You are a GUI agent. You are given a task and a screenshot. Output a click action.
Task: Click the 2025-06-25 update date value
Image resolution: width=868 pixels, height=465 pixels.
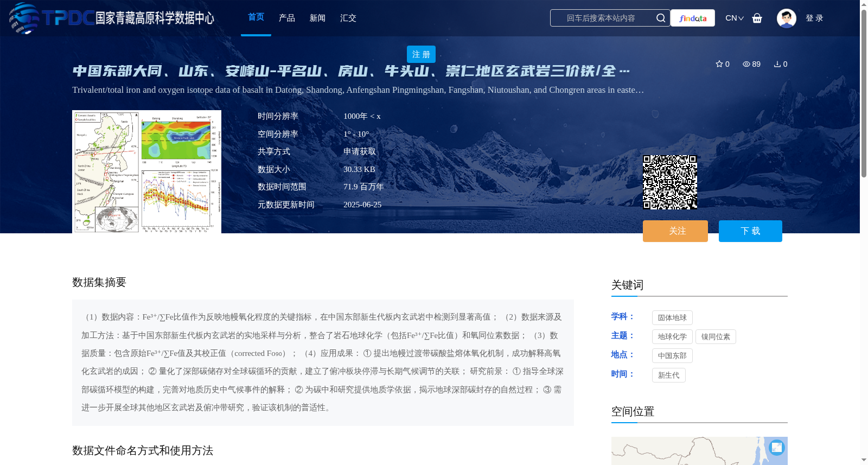tap(362, 205)
